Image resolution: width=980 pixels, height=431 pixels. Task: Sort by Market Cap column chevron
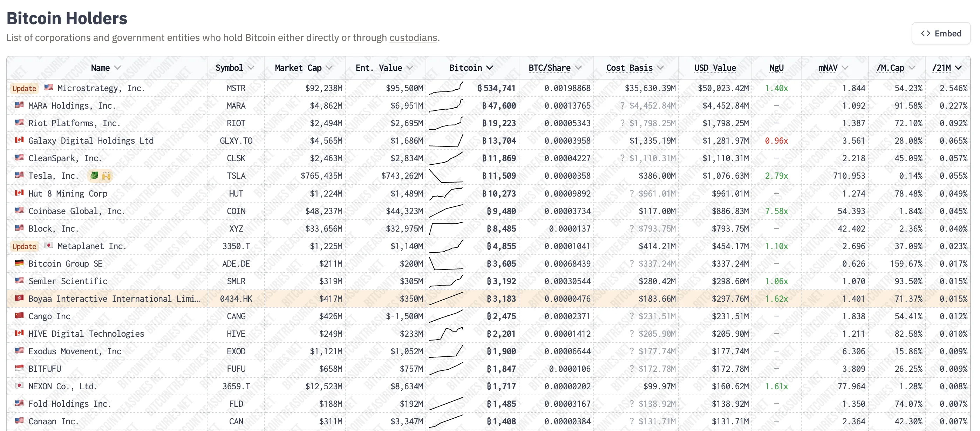(x=329, y=68)
